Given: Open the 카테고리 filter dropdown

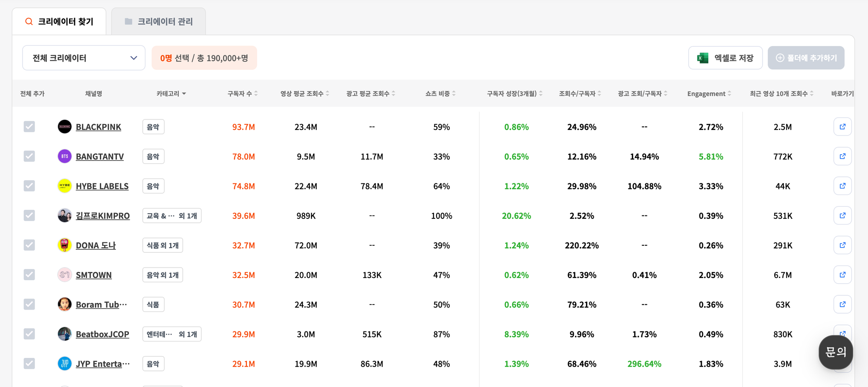Looking at the screenshot, I should click(171, 93).
